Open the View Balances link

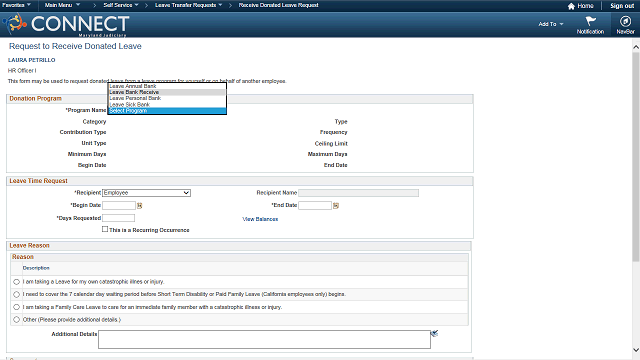[260, 219]
